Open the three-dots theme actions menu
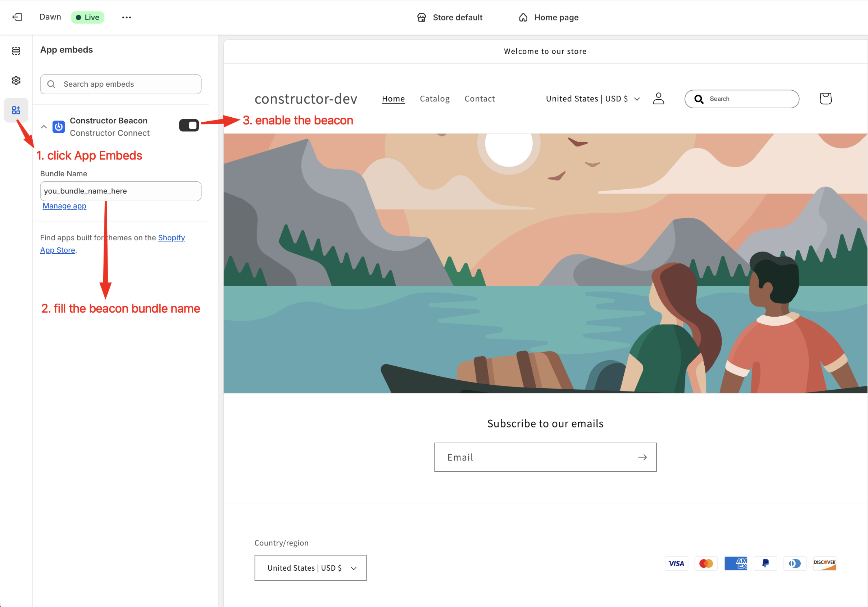The width and height of the screenshot is (868, 607). (x=126, y=17)
